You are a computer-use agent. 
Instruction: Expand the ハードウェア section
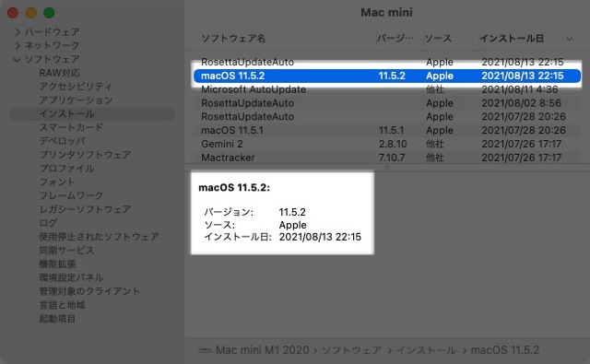(18, 32)
